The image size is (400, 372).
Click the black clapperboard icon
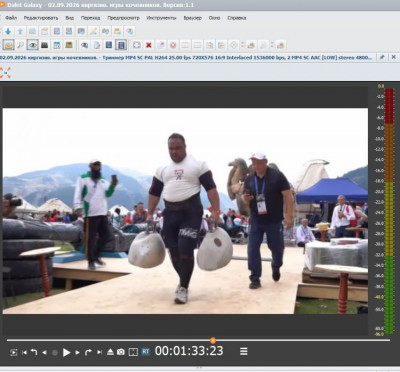44,45
